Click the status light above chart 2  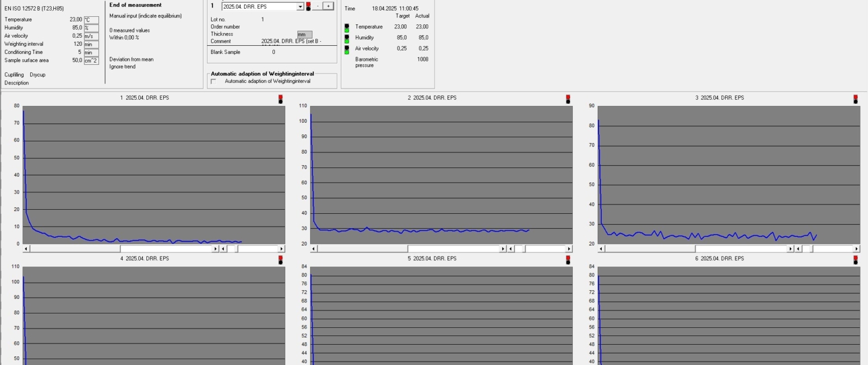(x=568, y=99)
